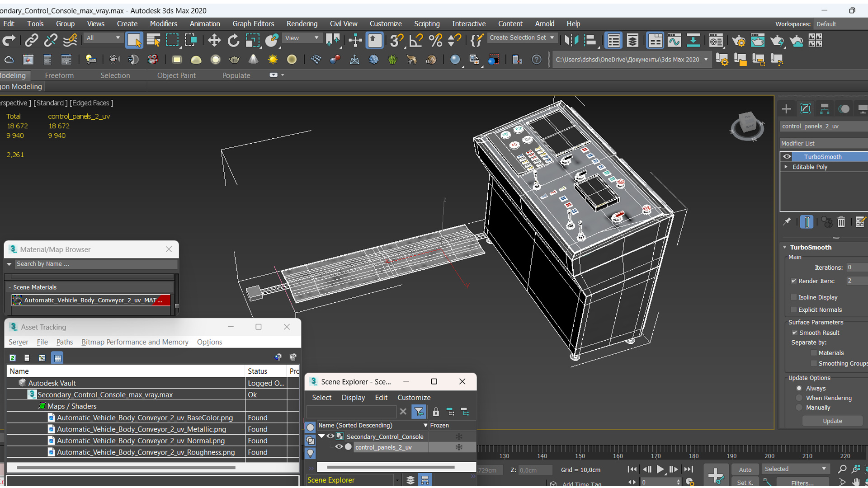Open the Graph Editors menu
The image size is (868, 488).
click(253, 24)
